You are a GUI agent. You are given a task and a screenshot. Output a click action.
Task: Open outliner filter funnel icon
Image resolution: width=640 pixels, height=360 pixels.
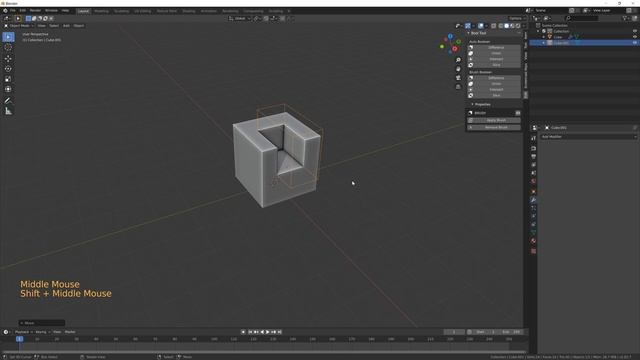pos(624,18)
